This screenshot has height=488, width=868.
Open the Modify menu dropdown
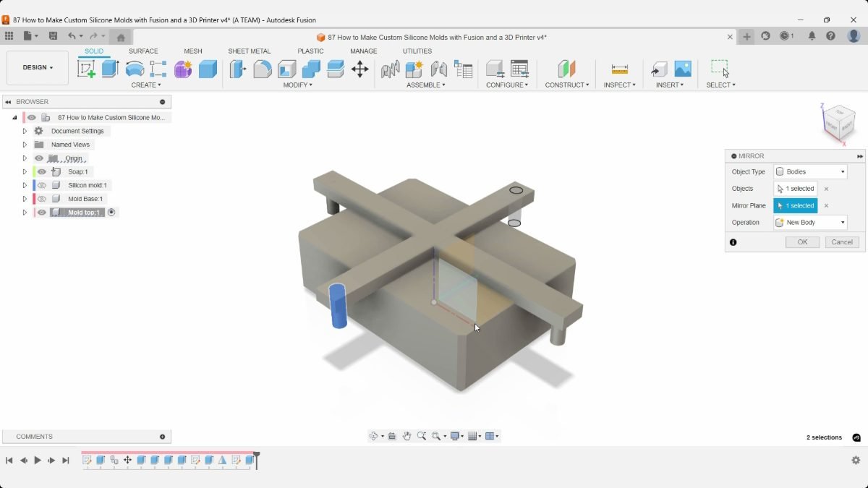297,85
